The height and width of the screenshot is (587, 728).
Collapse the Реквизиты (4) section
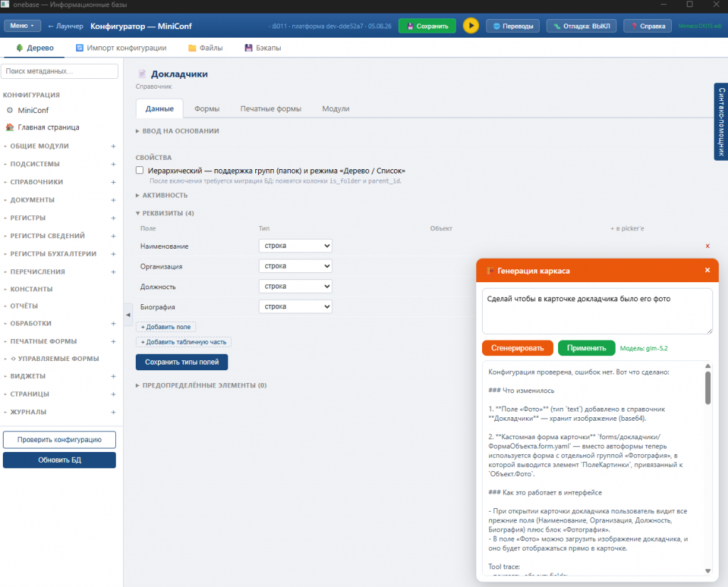pos(165,213)
